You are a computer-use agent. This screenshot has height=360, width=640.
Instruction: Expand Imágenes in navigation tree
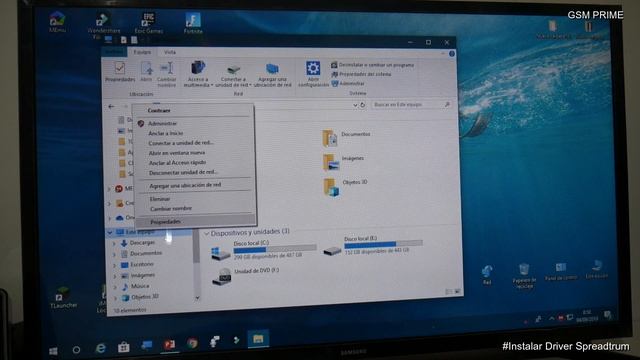tap(115, 276)
